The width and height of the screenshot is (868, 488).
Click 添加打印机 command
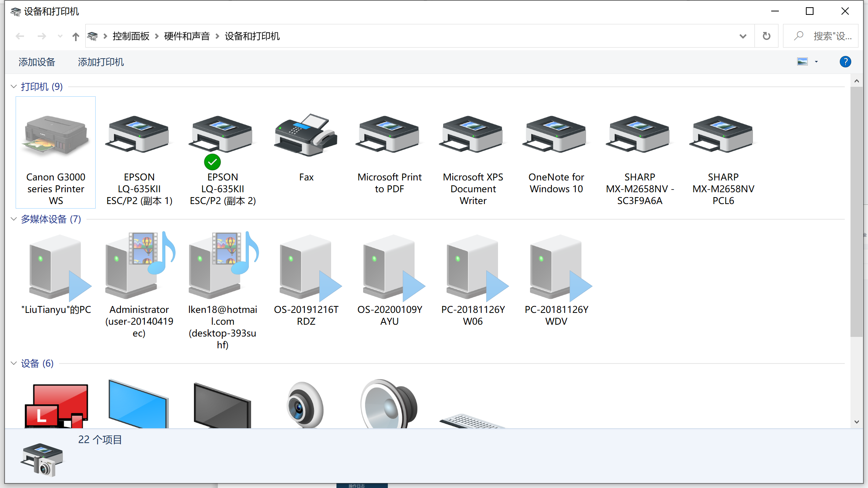pyautogui.click(x=101, y=62)
